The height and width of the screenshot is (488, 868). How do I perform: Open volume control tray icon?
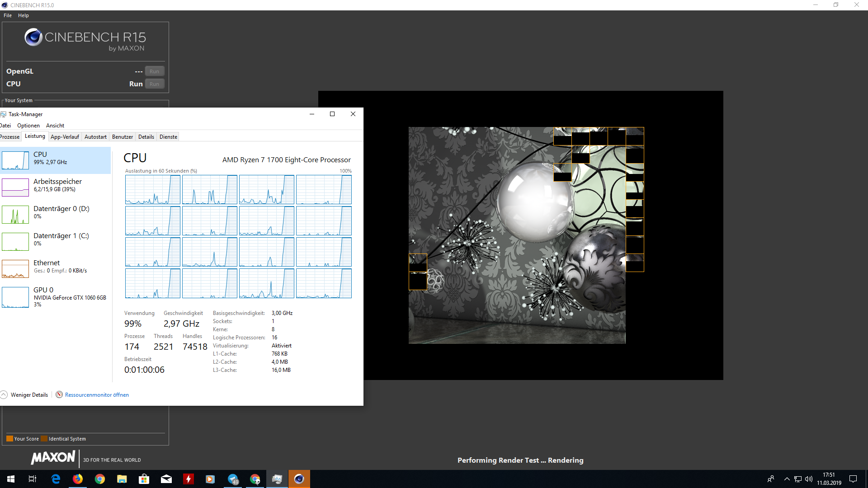[x=809, y=479]
